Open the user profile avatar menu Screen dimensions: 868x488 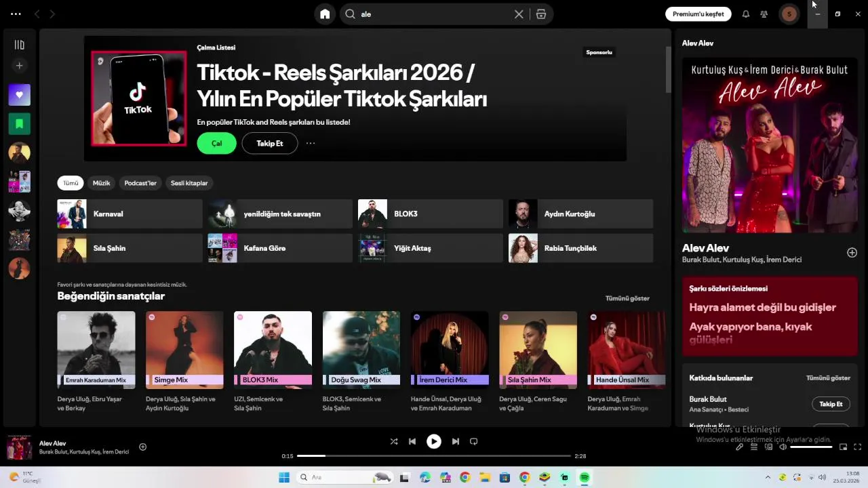789,14
